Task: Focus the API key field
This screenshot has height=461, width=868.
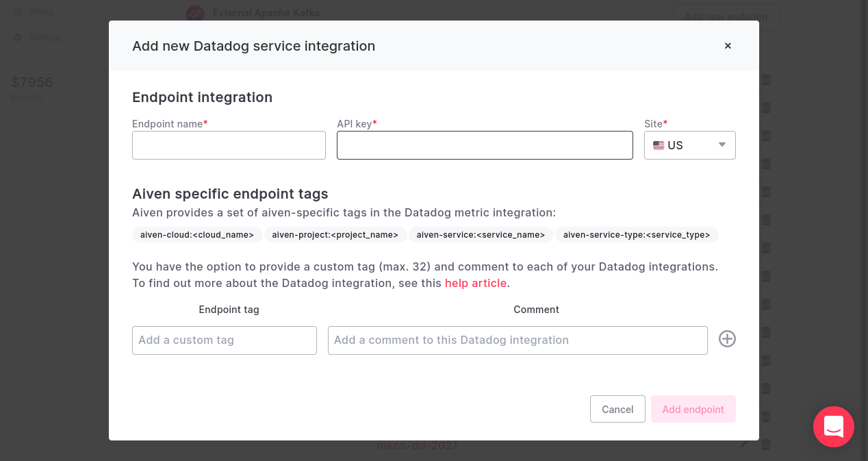Action: click(484, 145)
